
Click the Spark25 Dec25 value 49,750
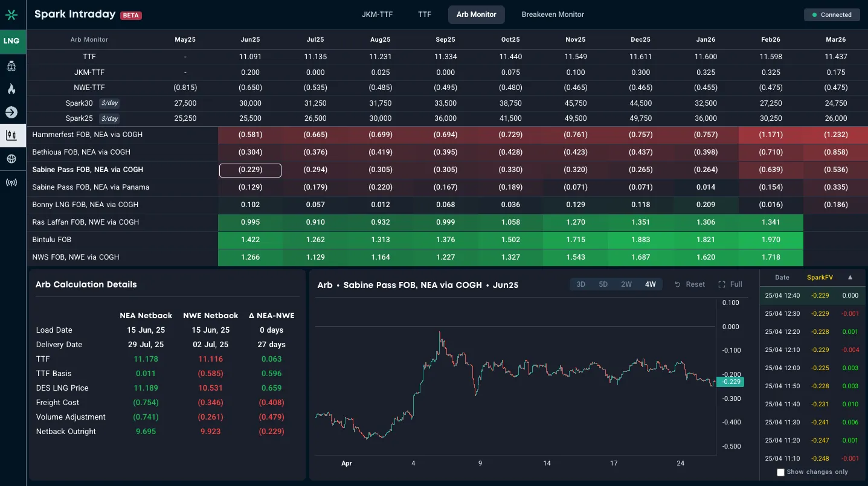click(640, 118)
